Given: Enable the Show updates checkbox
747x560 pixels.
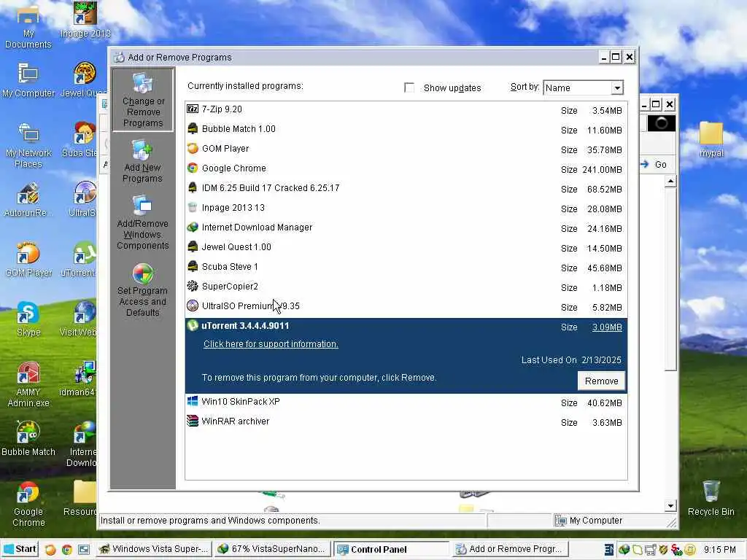Looking at the screenshot, I should [409, 87].
